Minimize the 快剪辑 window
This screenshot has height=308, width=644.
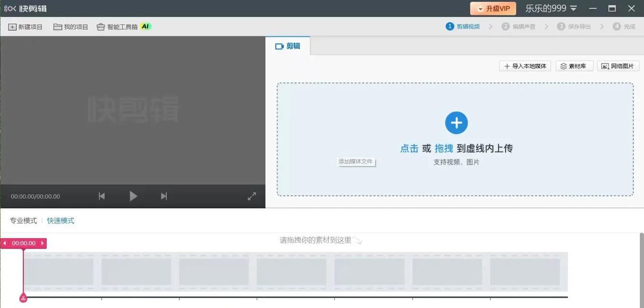pos(593,9)
